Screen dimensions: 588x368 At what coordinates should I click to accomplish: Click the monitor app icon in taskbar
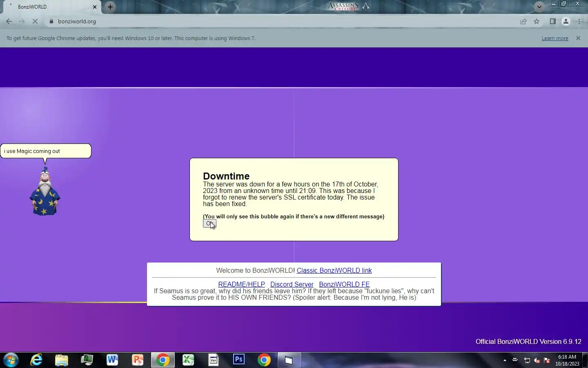(87, 360)
